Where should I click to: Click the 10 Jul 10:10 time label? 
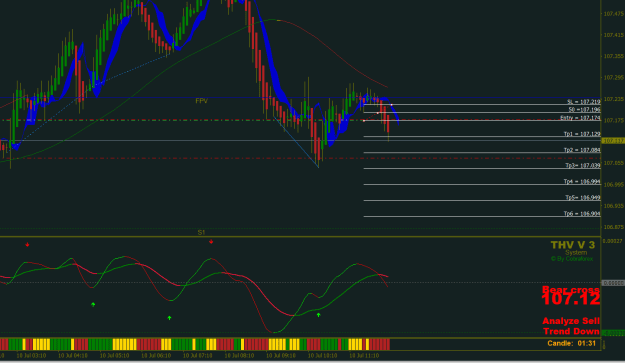(x=322, y=355)
